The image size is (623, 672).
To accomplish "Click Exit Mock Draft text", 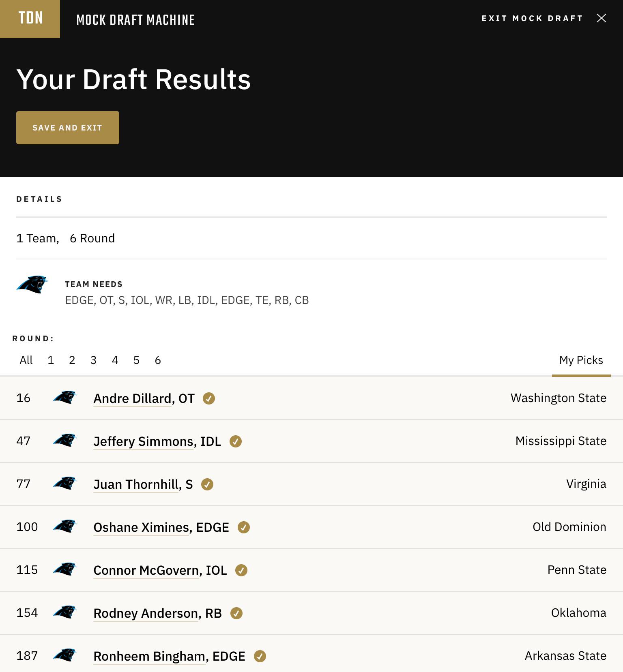I will [532, 18].
